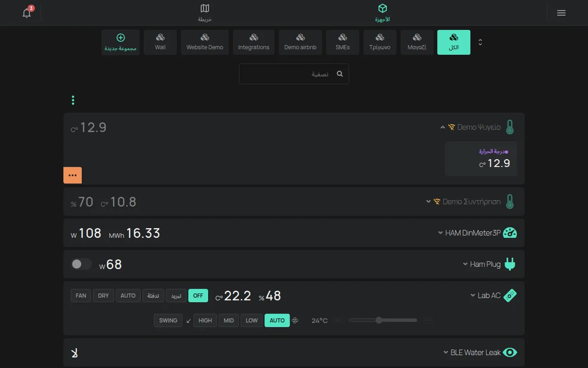The image size is (588, 368).
Task: Click the fan icon next to fan speeds
Action: click(x=295, y=321)
